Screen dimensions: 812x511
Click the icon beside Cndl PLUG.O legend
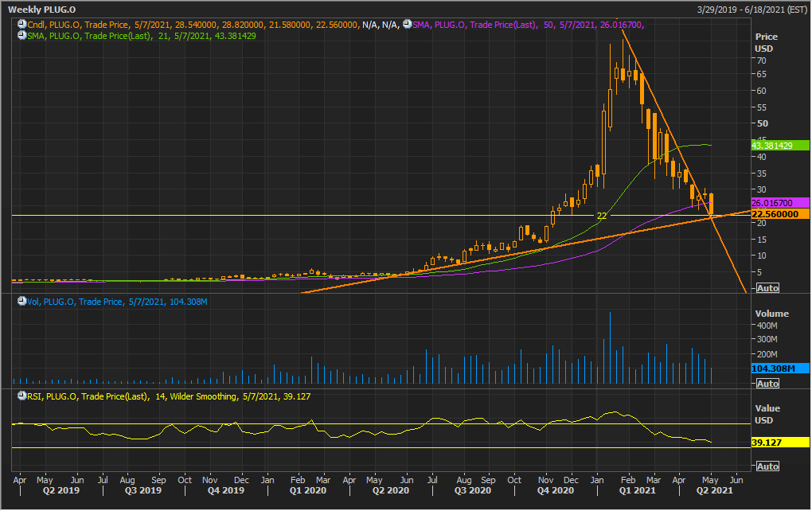point(21,25)
